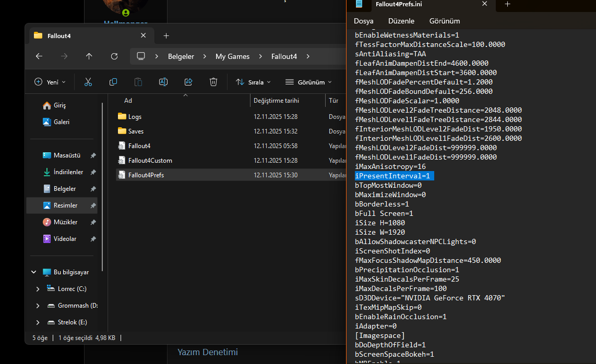Open the Görünüm menu in Notepad
Screen dimensions: 596x364
click(444, 21)
